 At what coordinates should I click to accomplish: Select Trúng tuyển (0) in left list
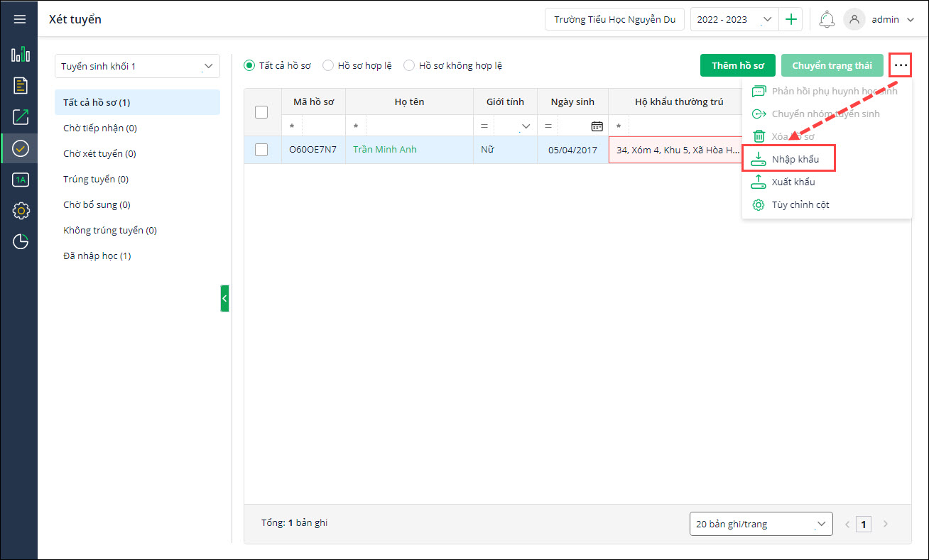[x=137, y=179]
